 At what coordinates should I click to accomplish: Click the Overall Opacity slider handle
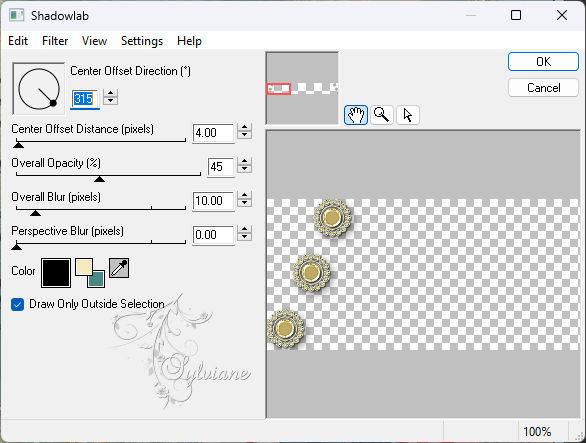tap(99, 179)
